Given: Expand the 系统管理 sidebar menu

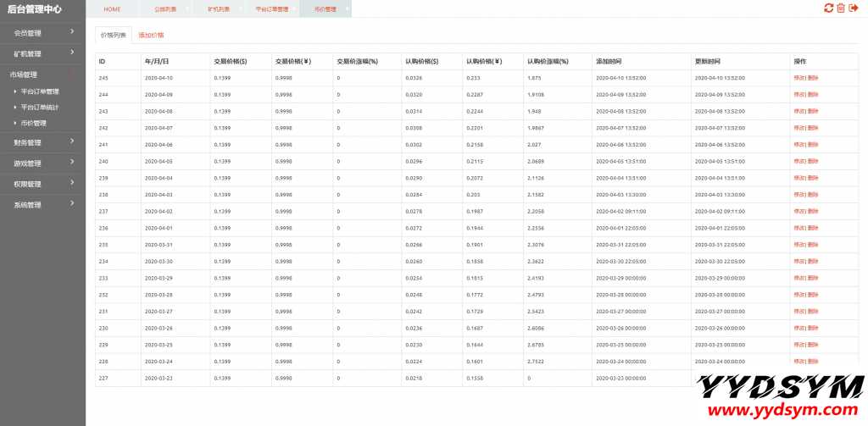Looking at the screenshot, I should tap(42, 204).
